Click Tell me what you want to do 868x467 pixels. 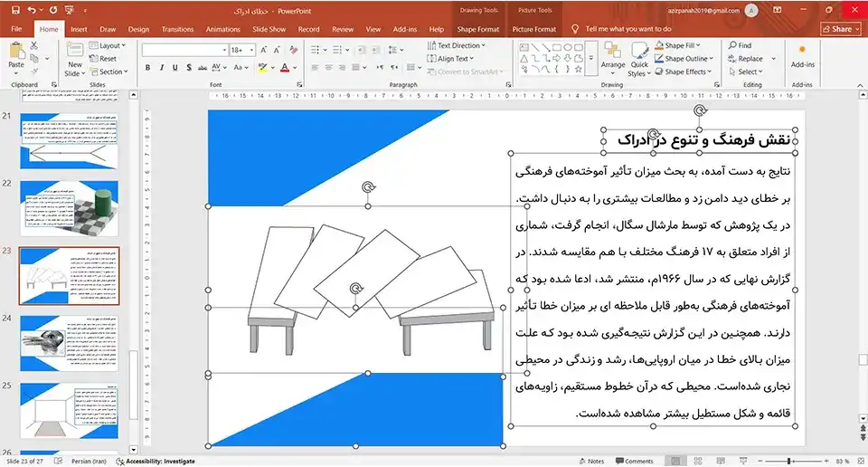click(622, 29)
